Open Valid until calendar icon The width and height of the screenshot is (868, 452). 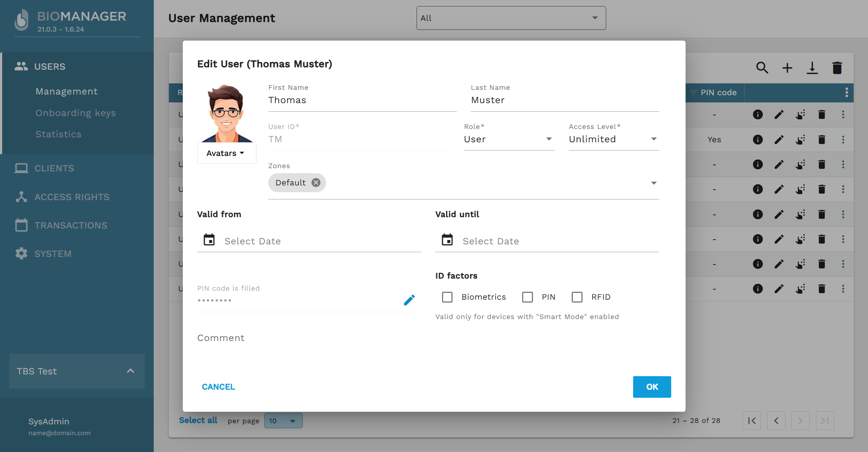pos(447,240)
